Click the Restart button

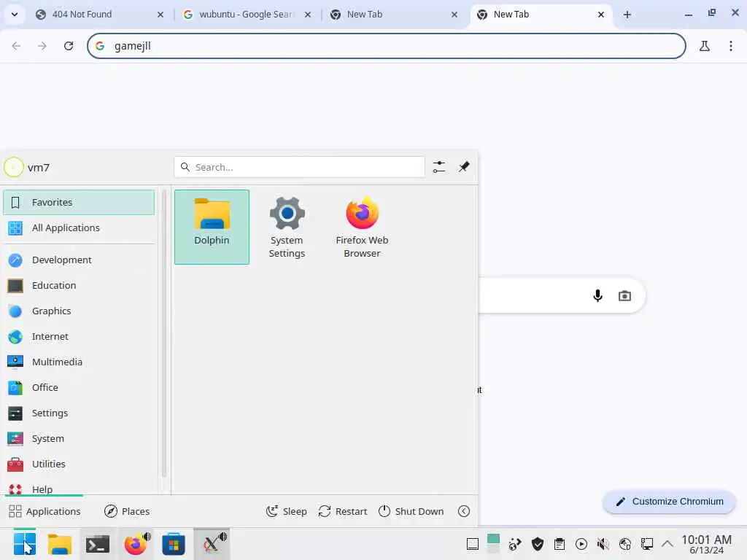point(343,511)
